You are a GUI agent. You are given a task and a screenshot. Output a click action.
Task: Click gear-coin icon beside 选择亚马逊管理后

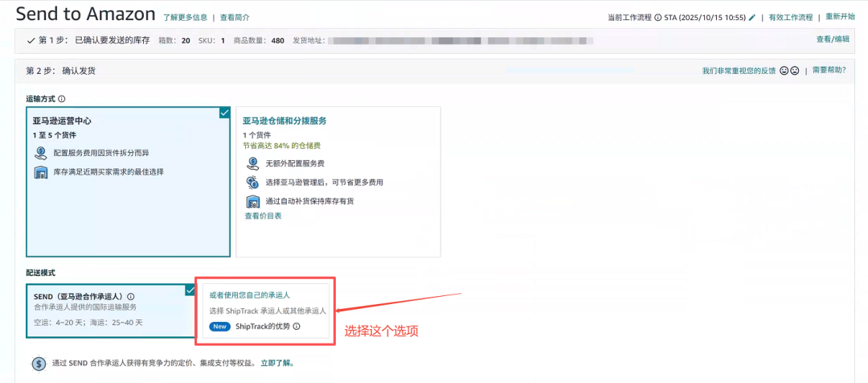(252, 182)
